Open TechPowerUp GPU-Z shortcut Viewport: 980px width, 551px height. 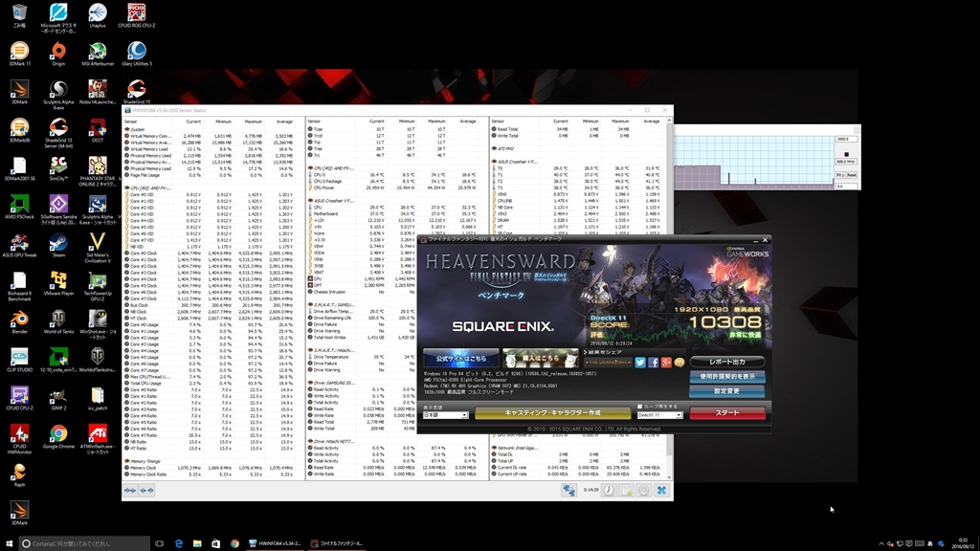pyautogui.click(x=98, y=287)
